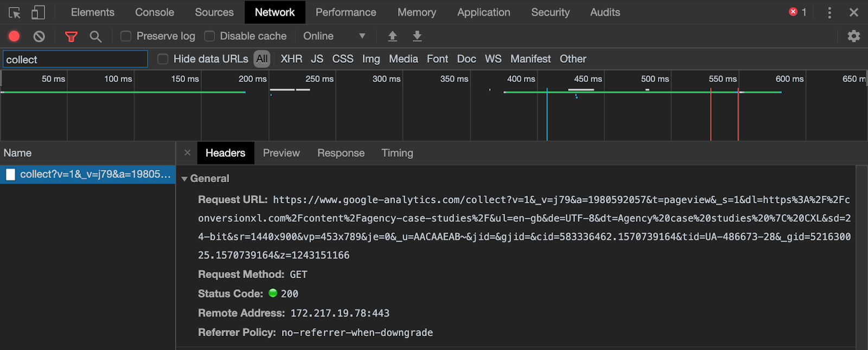The image size is (868, 350).
Task: Close the request details pane
Action: [187, 153]
